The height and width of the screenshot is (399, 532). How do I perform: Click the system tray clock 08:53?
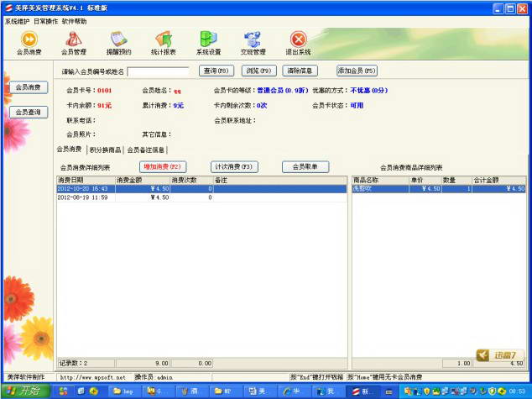pos(517,391)
